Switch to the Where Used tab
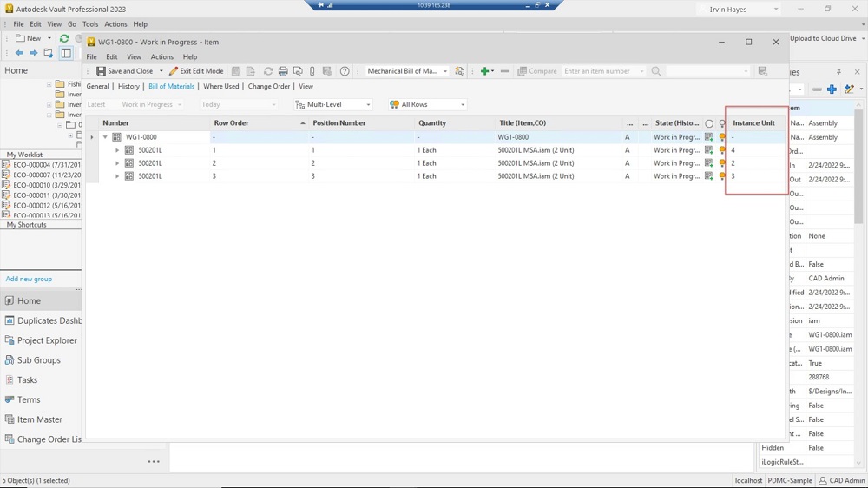Viewport: 868px width, 488px height. [x=220, y=87]
